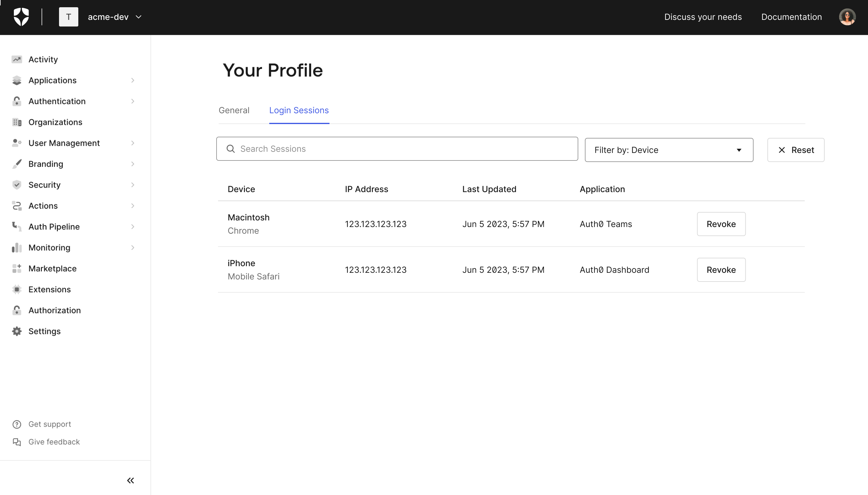Revoke iPhone Mobile Safari session
The height and width of the screenshot is (495, 868).
[x=721, y=269]
